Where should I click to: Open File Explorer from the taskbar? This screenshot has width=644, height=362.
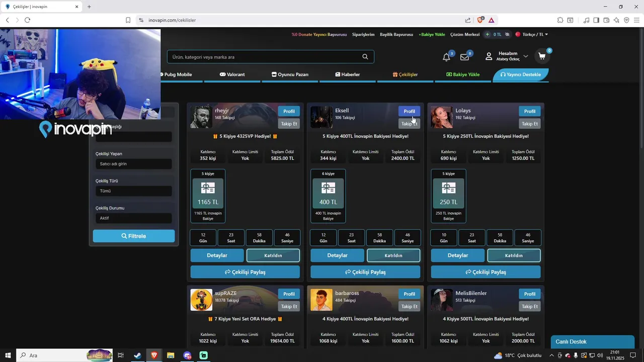[171, 355]
